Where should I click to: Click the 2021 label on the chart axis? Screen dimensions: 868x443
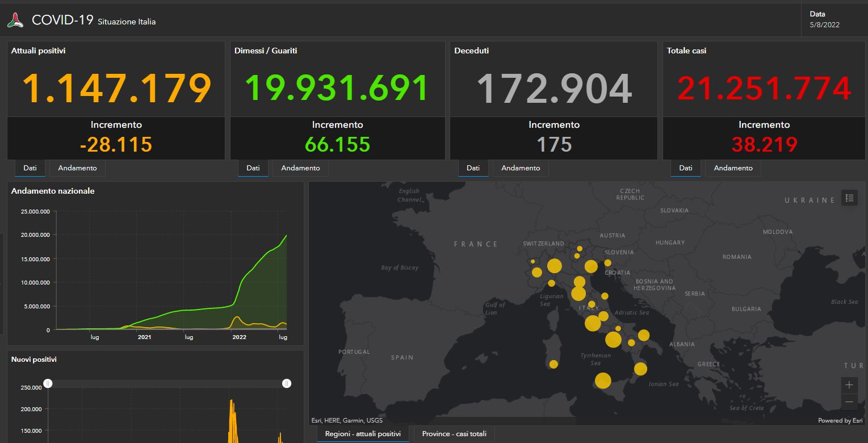click(144, 337)
